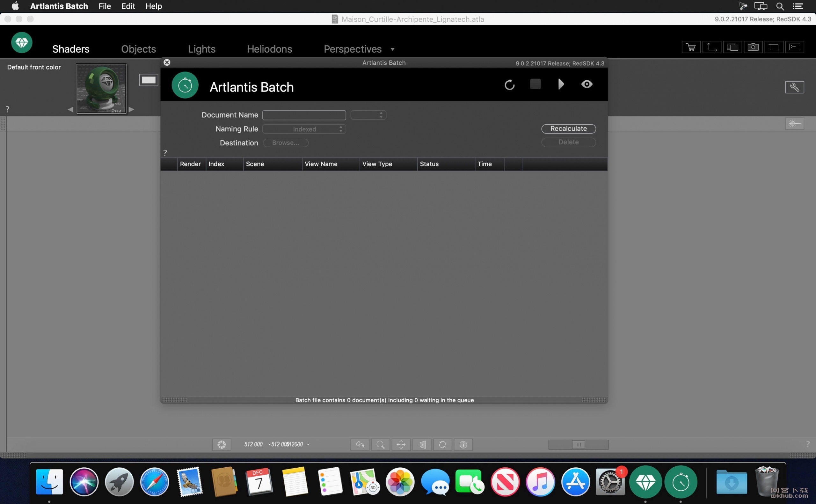Click the Browse... destination button
The image size is (816, 504).
(x=286, y=143)
